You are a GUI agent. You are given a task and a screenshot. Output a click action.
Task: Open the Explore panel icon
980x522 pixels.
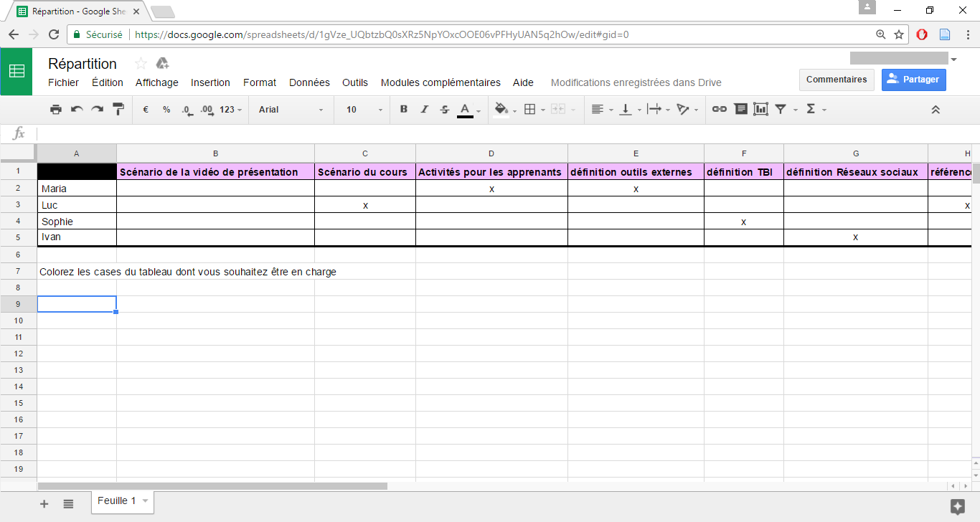[x=957, y=506]
